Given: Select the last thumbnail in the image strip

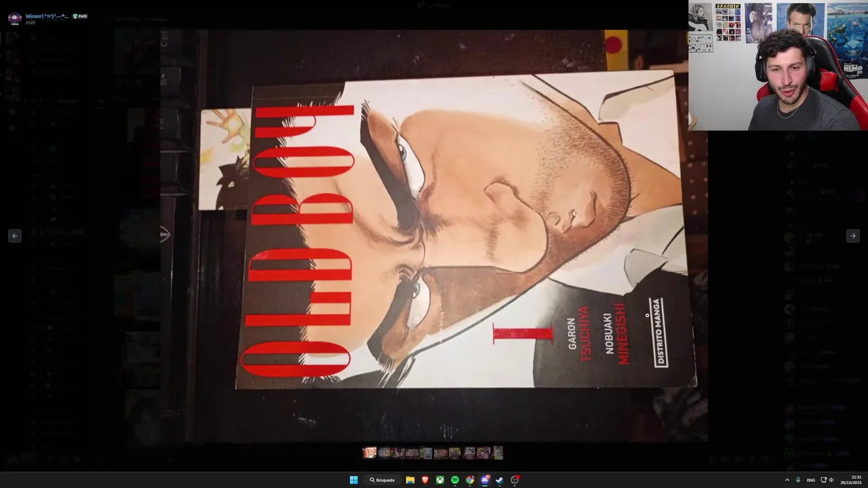Looking at the screenshot, I should 498,453.
